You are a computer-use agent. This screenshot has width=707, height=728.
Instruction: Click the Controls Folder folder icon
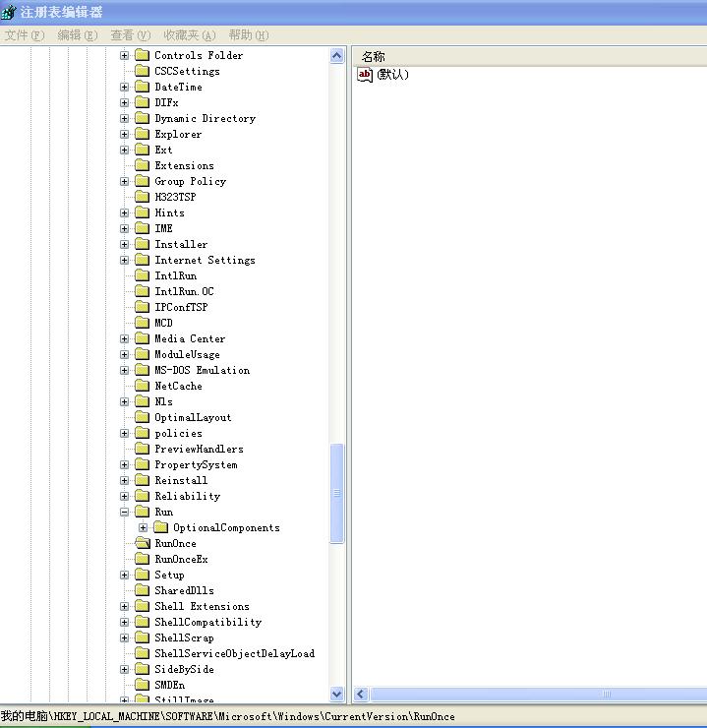(x=142, y=55)
